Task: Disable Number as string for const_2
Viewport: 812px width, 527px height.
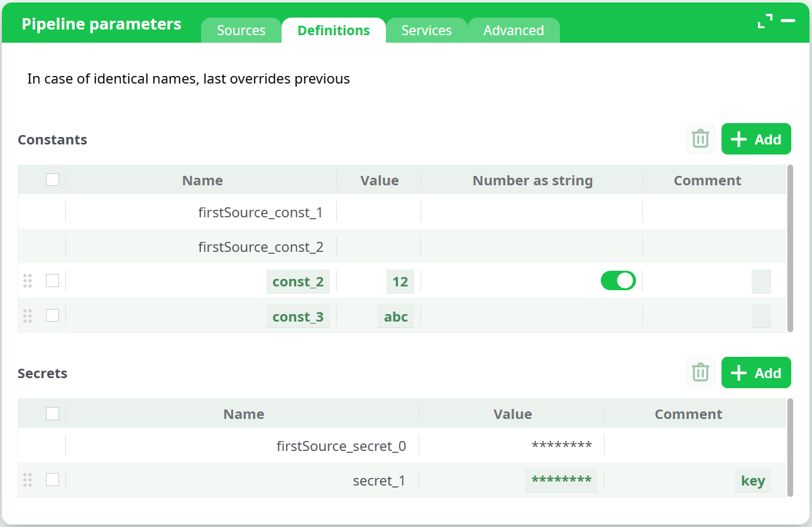Action: click(x=618, y=281)
